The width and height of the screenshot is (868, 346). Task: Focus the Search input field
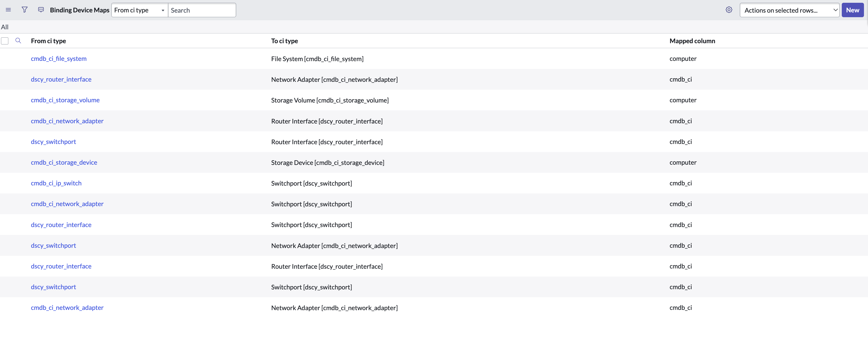[x=202, y=10]
